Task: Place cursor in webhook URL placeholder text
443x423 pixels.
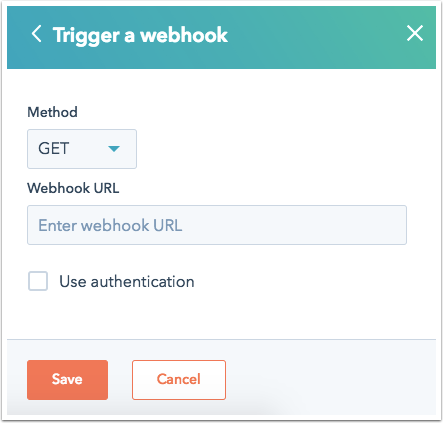Action: pyautogui.click(x=110, y=225)
